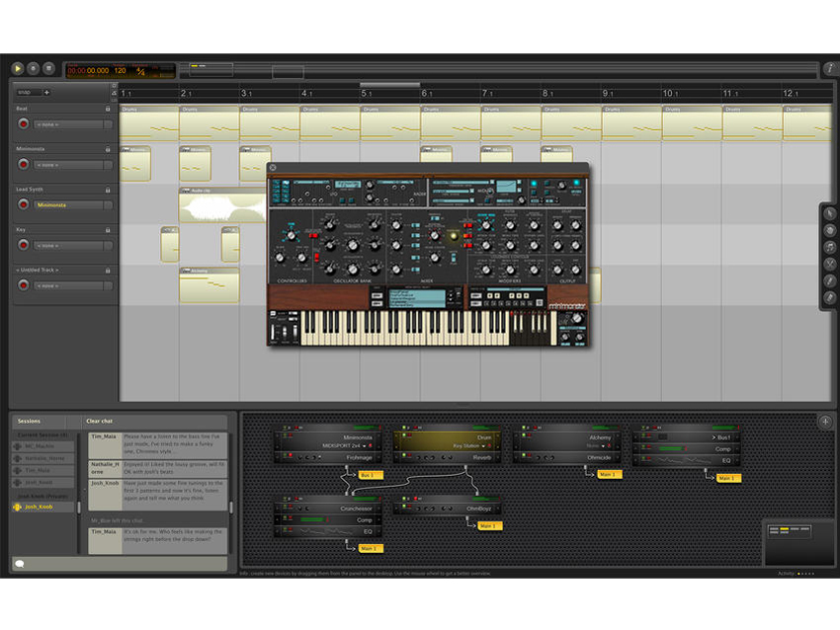Screen dimensions: 840x630
Task: Click the tempo value 120
Action: [121, 70]
